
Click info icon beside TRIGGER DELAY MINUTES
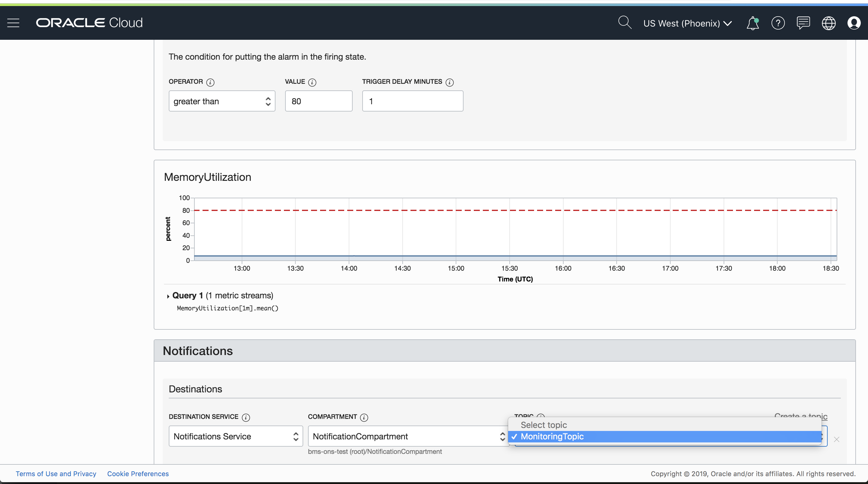tap(449, 82)
